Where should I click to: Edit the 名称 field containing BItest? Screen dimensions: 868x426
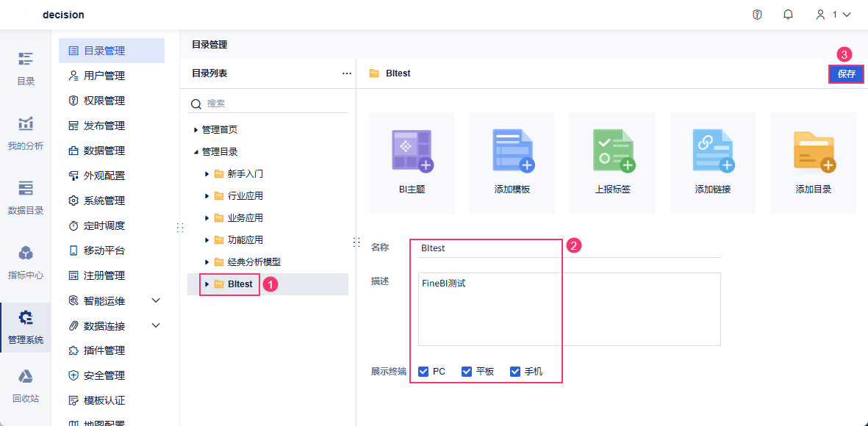(x=570, y=248)
